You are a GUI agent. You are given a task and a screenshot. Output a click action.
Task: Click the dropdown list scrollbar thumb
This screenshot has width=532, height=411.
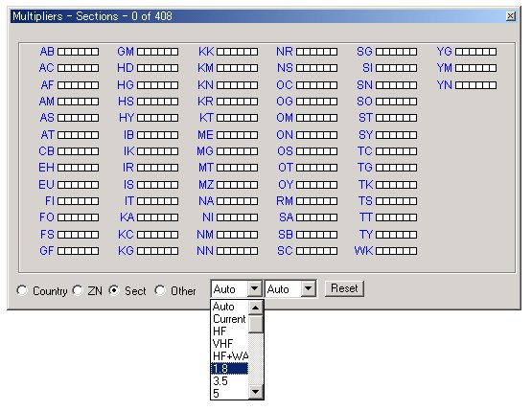click(256, 324)
